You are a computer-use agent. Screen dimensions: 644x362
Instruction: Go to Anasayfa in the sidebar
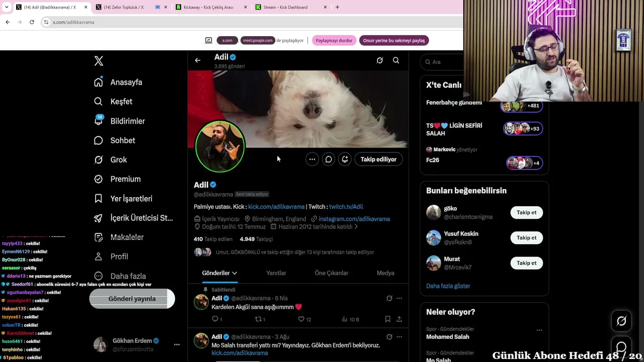[x=119, y=82]
